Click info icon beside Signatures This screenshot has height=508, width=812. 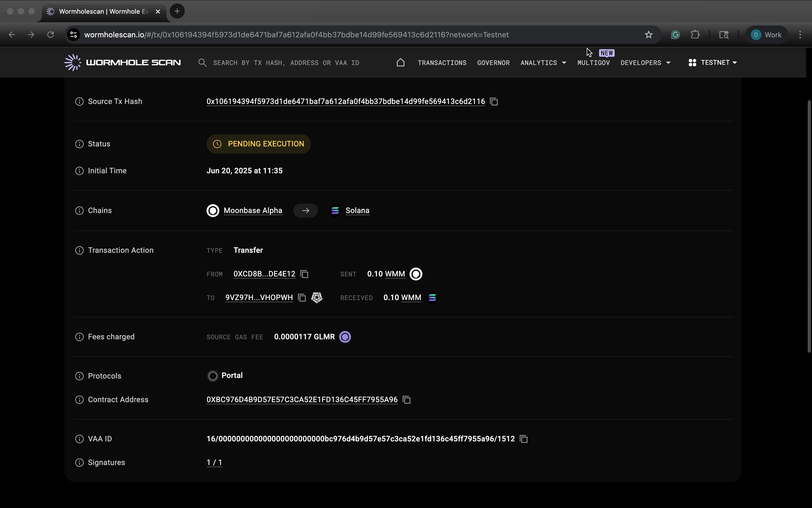click(79, 463)
